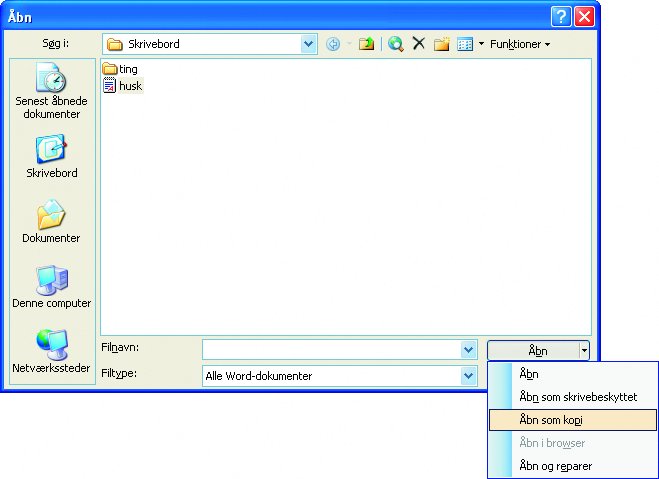Go up one folder level icon
The height and width of the screenshot is (479, 659).
tap(366, 44)
